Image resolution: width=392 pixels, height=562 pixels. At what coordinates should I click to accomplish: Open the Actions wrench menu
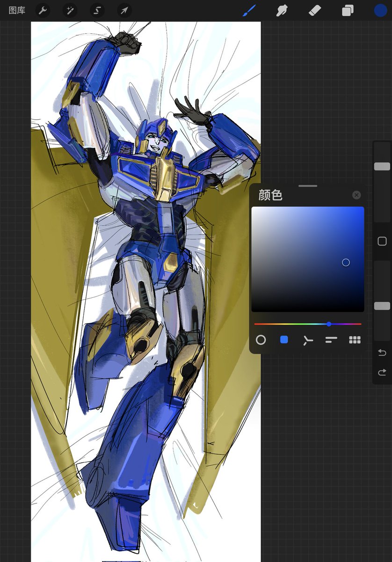coord(43,10)
